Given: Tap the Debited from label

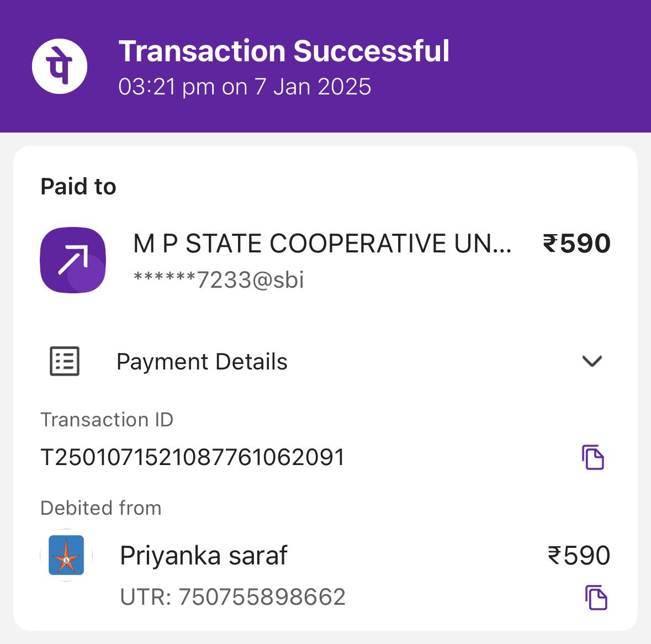Looking at the screenshot, I should tap(101, 508).
